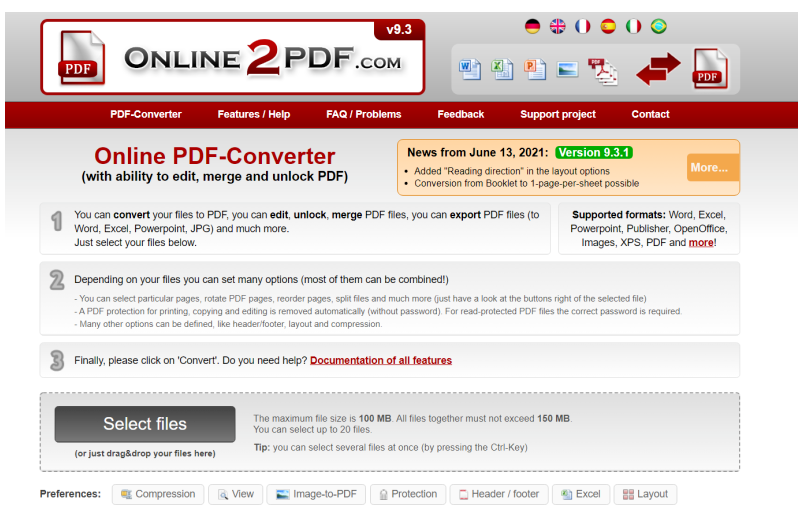This screenshot has height=524, width=798.
Task: Click the PowerPoint icon in header
Action: 535,69
